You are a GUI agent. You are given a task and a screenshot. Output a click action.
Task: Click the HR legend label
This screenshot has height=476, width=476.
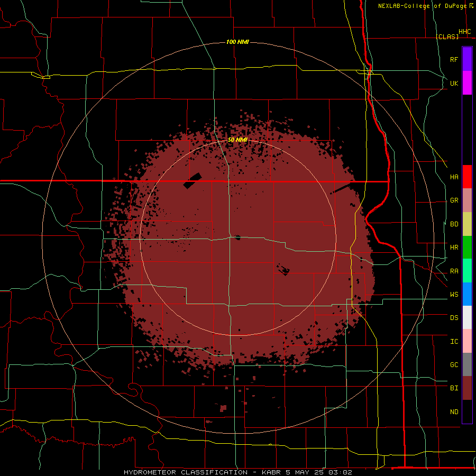(x=454, y=248)
